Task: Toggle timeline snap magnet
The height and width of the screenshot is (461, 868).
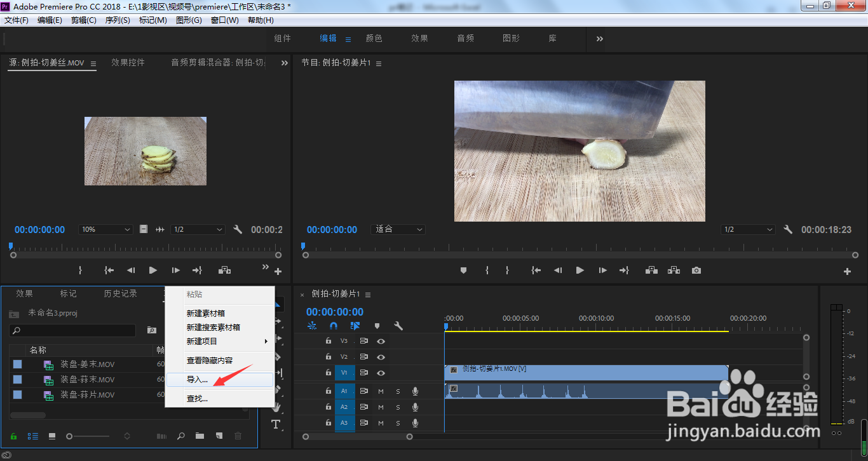Action: (x=334, y=326)
